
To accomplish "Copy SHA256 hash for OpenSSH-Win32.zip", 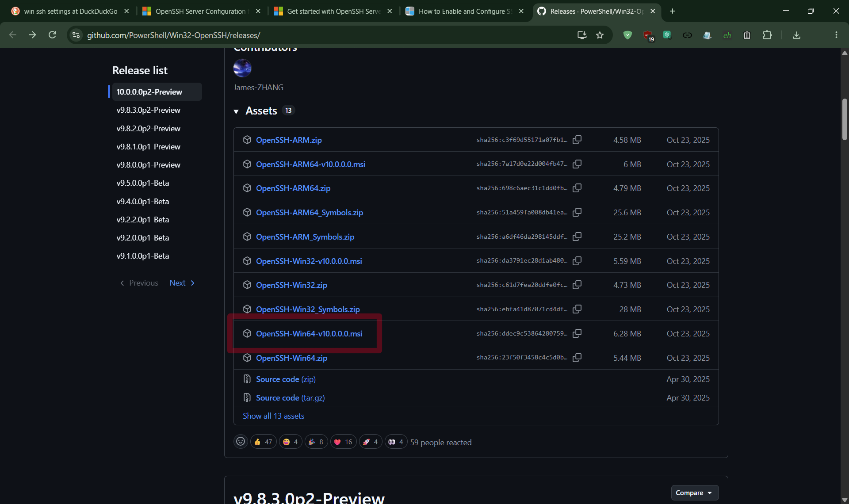I will click(x=577, y=285).
